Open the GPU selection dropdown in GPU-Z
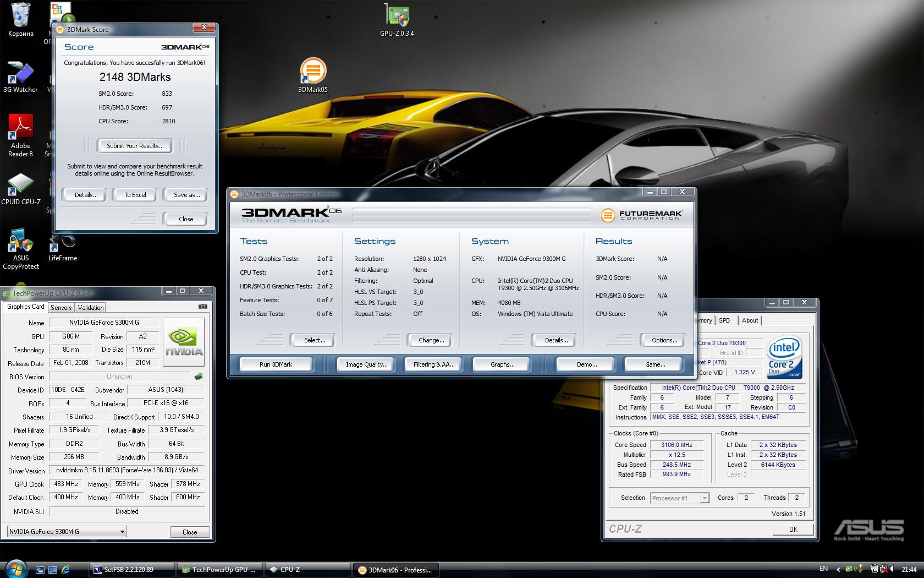The image size is (924, 578). tap(67, 532)
